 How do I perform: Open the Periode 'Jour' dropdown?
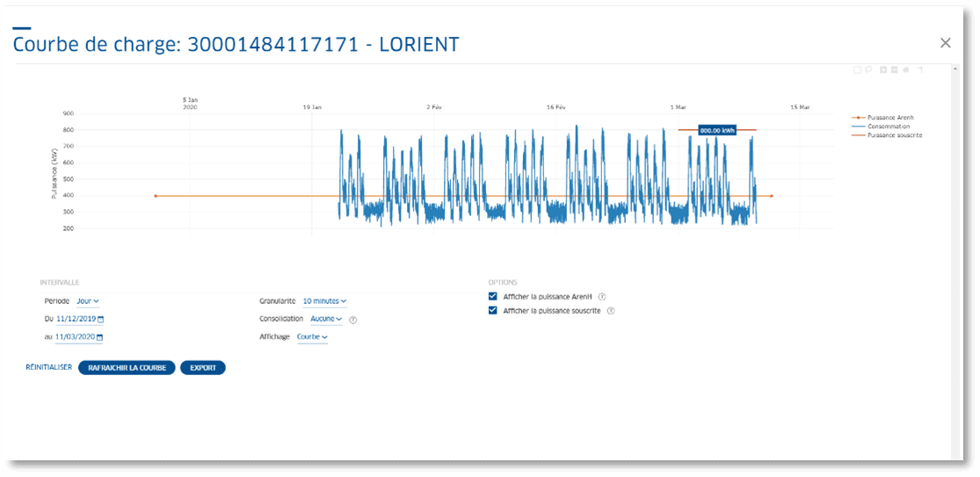tap(88, 301)
